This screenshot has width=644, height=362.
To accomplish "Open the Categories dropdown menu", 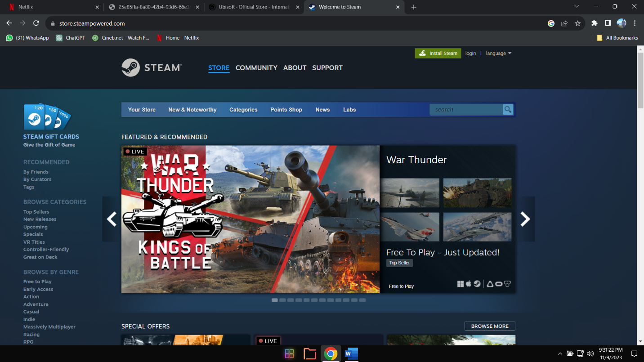I will click(243, 110).
